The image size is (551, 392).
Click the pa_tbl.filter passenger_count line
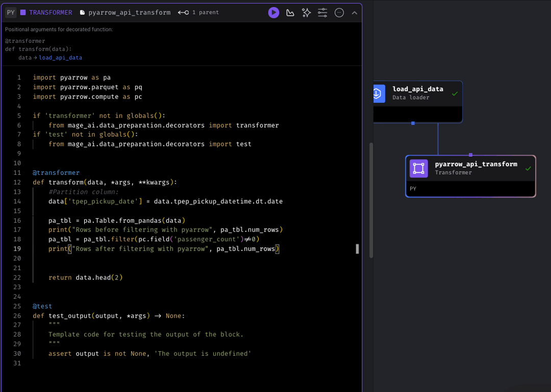(x=154, y=239)
